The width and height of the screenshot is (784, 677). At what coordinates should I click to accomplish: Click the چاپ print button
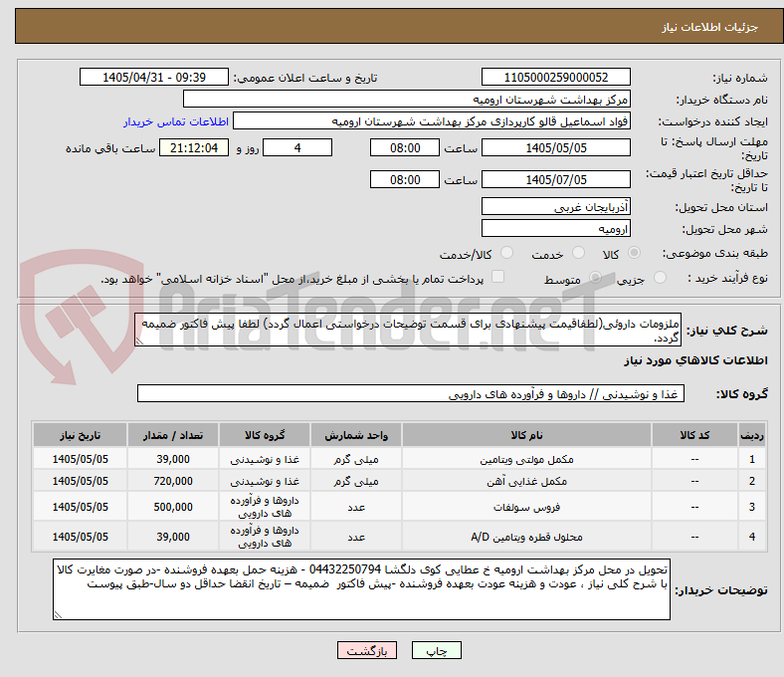(437, 650)
